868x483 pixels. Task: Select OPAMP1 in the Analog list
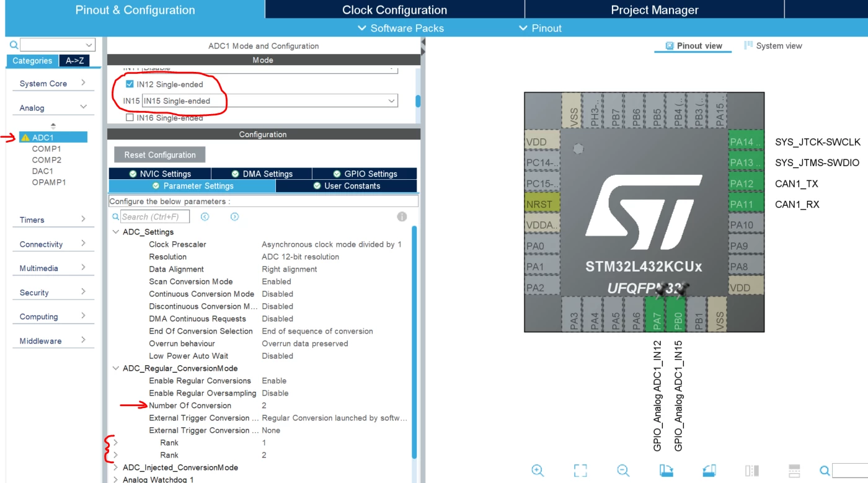point(49,182)
